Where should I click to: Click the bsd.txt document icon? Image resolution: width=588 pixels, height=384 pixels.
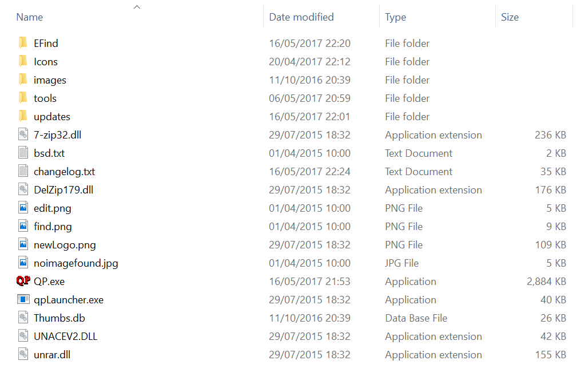point(23,153)
